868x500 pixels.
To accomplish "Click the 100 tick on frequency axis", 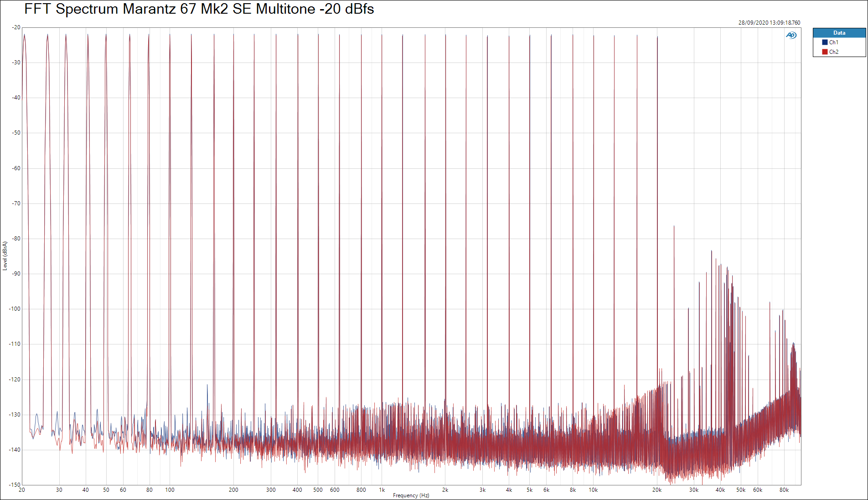I will point(170,490).
